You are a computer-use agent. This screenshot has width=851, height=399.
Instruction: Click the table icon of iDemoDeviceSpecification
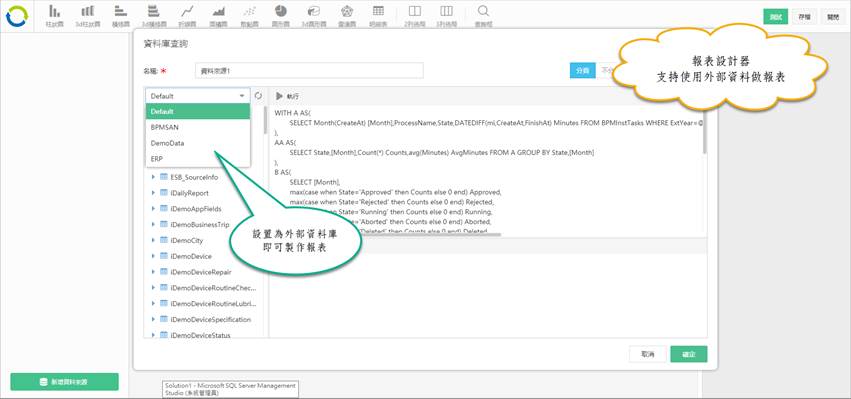(163, 319)
